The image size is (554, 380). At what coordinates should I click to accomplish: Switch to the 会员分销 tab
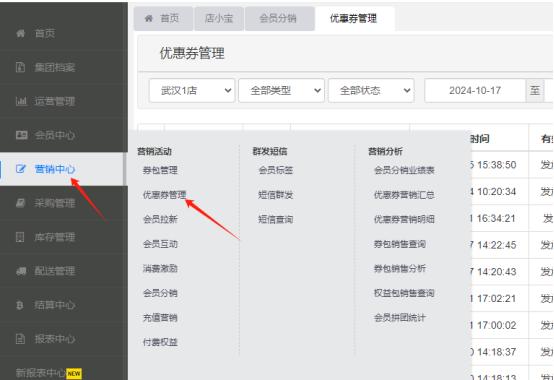tap(278, 18)
